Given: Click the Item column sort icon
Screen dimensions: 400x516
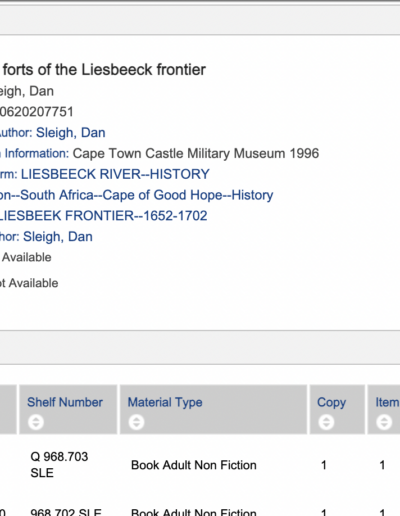Looking at the screenshot, I should click(384, 422).
